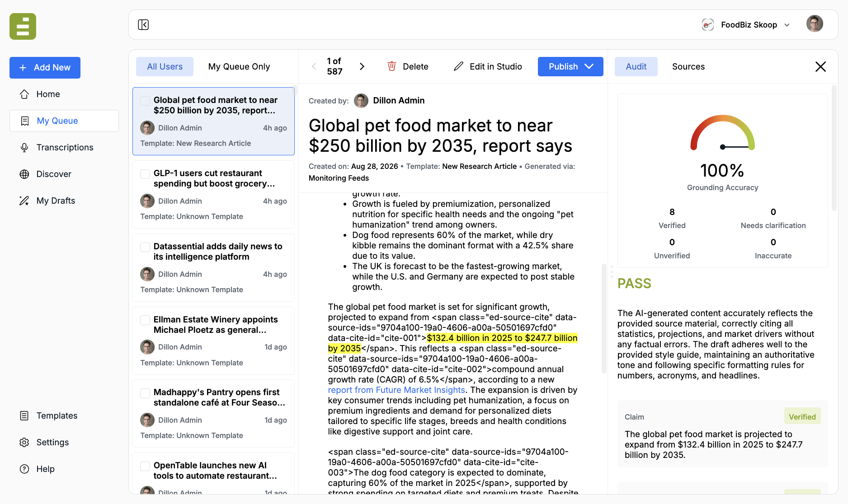Click the Verified badge on the claim
848x504 pixels.
[802, 417]
